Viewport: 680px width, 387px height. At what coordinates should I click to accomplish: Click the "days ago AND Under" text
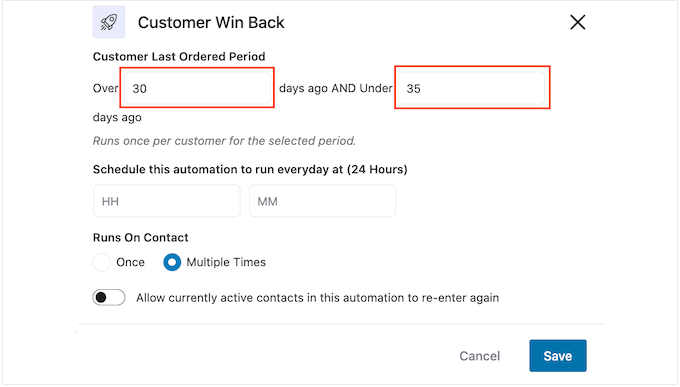336,88
